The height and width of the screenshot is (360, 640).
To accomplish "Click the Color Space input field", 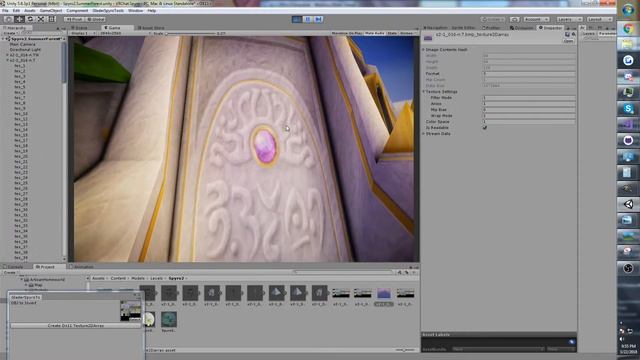I will 529,122.
